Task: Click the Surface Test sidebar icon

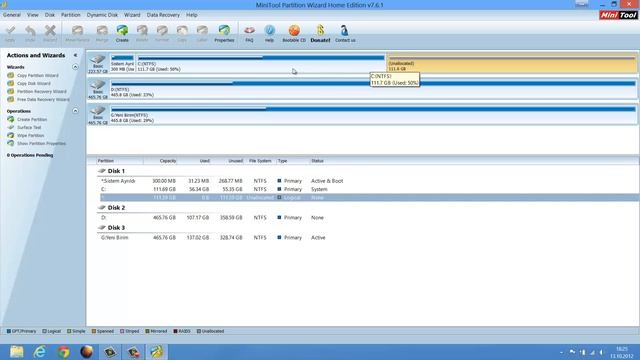Action: pos(11,127)
